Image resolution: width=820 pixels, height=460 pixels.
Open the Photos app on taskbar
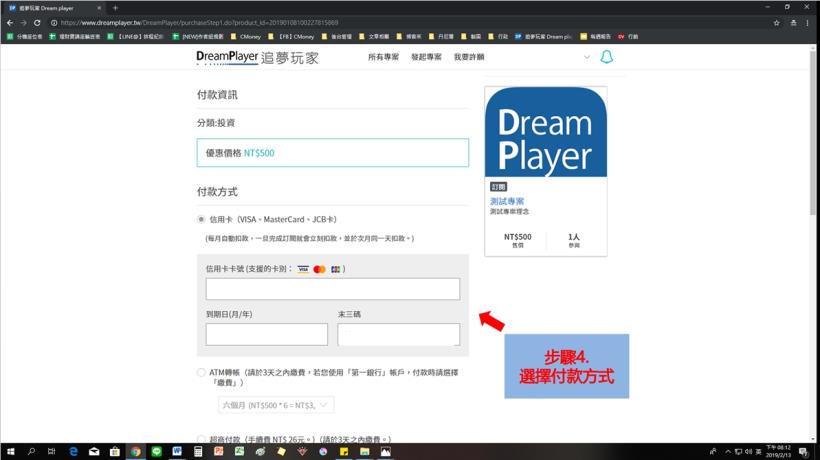pyautogui.click(x=385, y=452)
